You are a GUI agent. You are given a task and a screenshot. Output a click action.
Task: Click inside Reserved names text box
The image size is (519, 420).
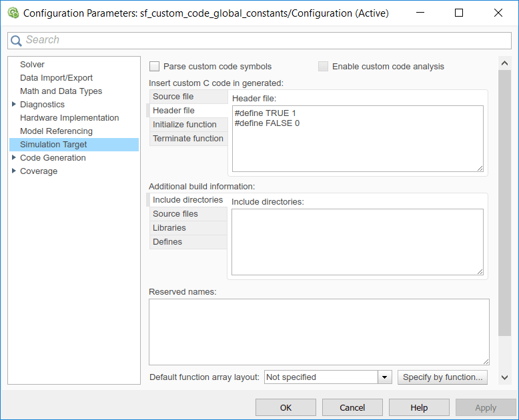[x=319, y=332]
